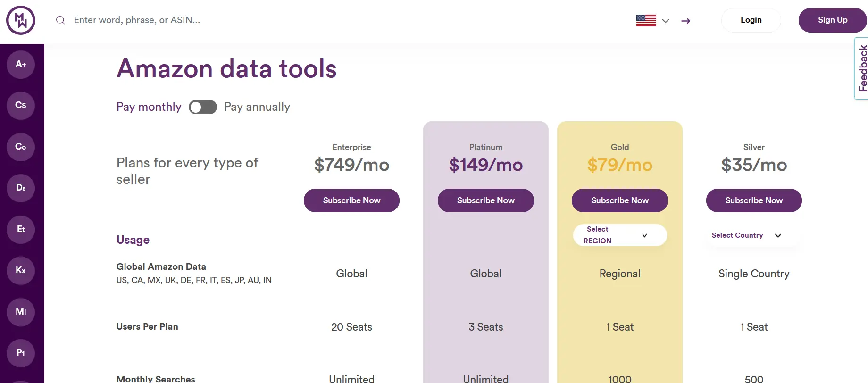This screenshot has height=383, width=868.
Task: Click the Monthly Searches label
Action: (156, 379)
